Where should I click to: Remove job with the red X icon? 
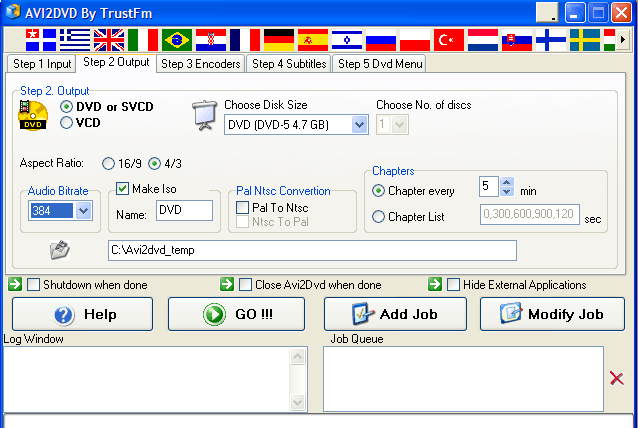pos(617,378)
